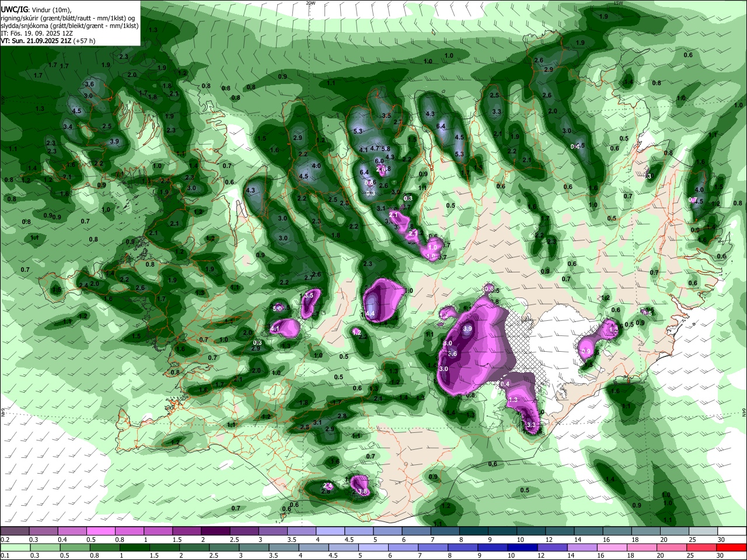The width and height of the screenshot is (747, 560).
Task: Click the white 30 swatch in upper scale
Action: click(x=732, y=531)
